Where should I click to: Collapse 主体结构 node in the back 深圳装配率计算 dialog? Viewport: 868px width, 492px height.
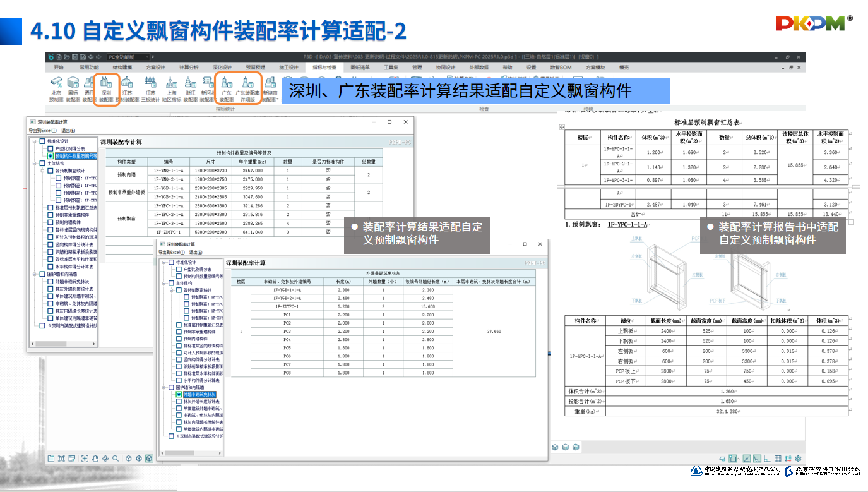[33, 163]
